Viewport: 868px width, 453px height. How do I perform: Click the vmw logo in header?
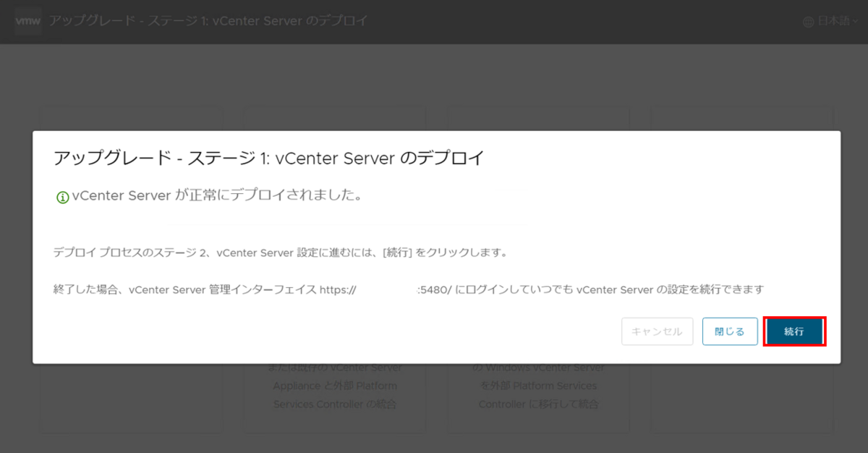tap(29, 21)
